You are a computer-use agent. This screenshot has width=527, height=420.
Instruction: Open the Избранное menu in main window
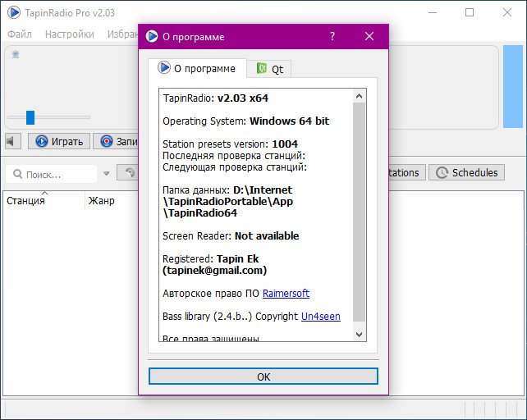[x=122, y=34]
